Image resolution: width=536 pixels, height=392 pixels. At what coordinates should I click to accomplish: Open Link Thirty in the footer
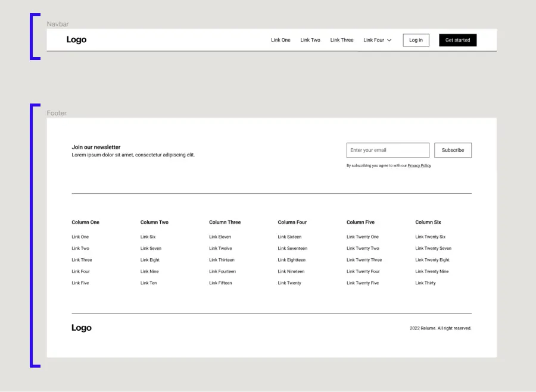(426, 283)
